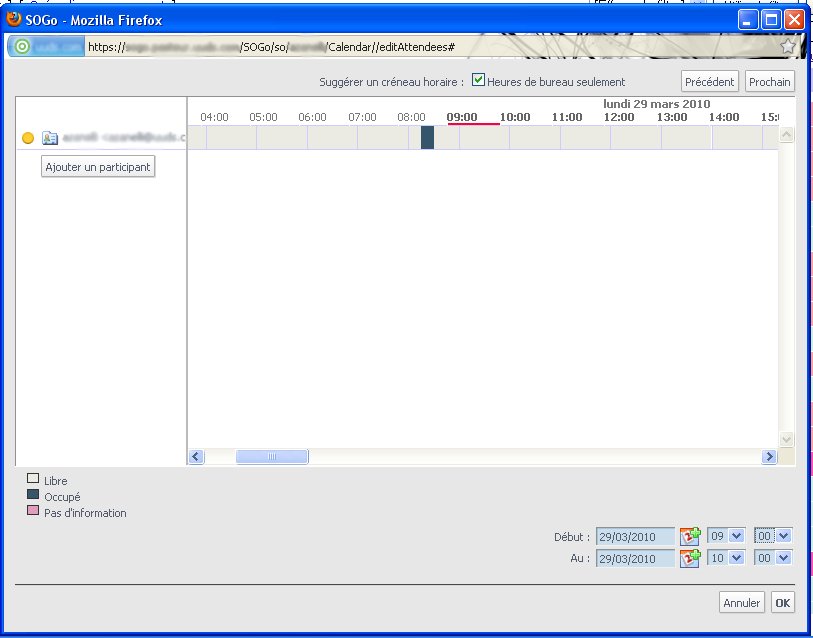Click the Début date input field

tap(635, 537)
